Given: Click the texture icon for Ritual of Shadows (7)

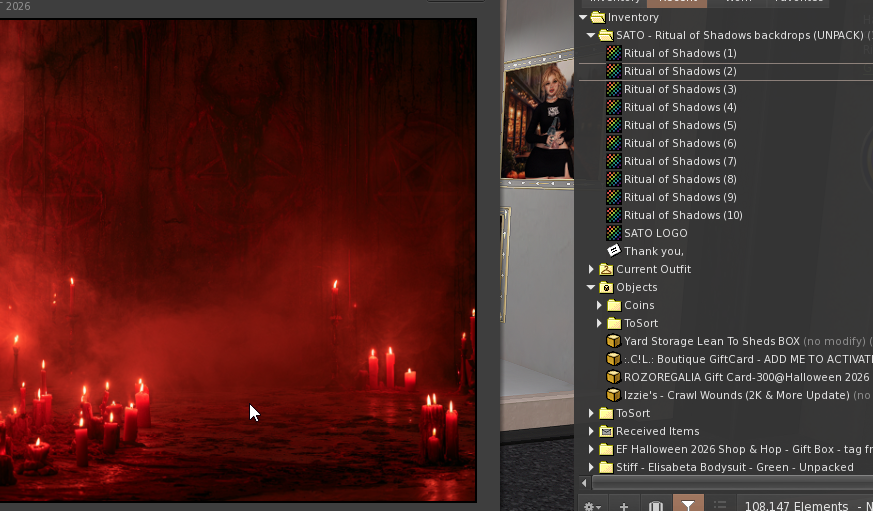Looking at the screenshot, I should click(x=614, y=161).
